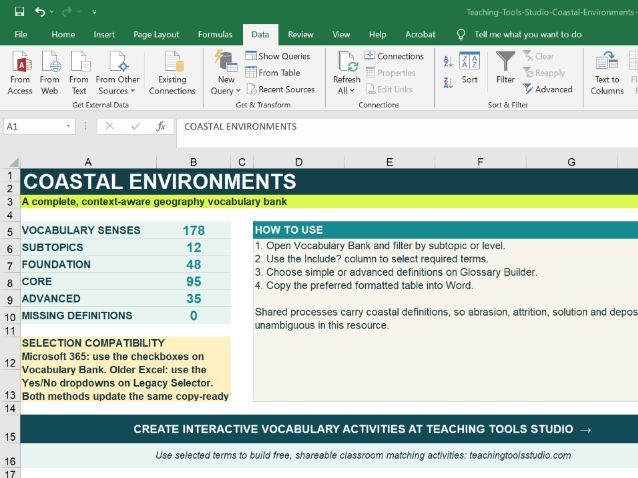Click the Insert Function fx button
This screenshot has width=638, height=478.
[x=161, y=127]
